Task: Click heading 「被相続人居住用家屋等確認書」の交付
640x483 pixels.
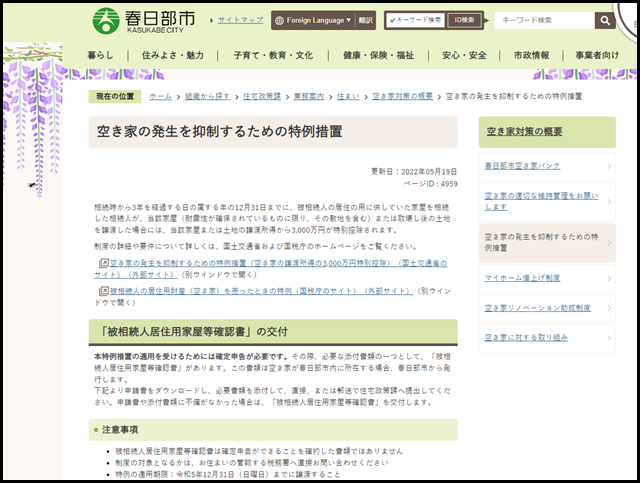Action: click(193, 332)
